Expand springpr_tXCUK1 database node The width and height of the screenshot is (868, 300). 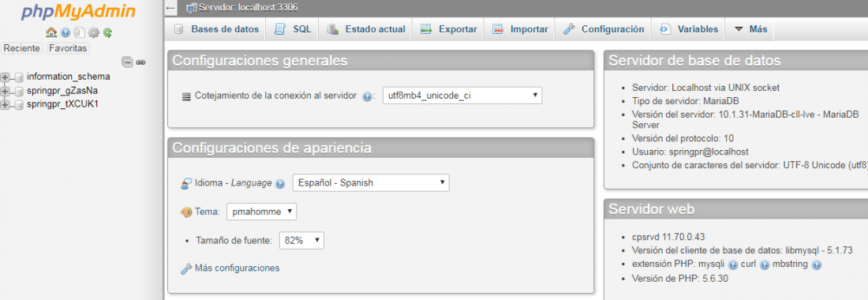(x=6, y=105)
